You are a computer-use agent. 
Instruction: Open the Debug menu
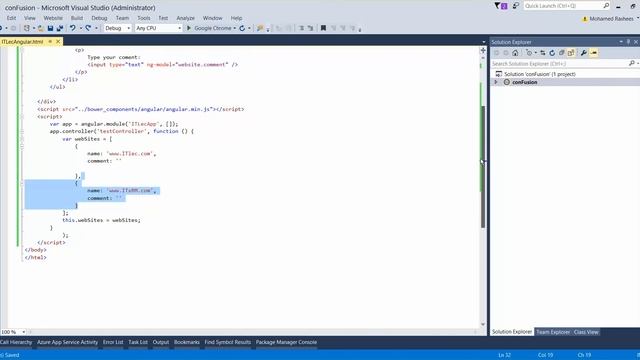pos(99,18)
